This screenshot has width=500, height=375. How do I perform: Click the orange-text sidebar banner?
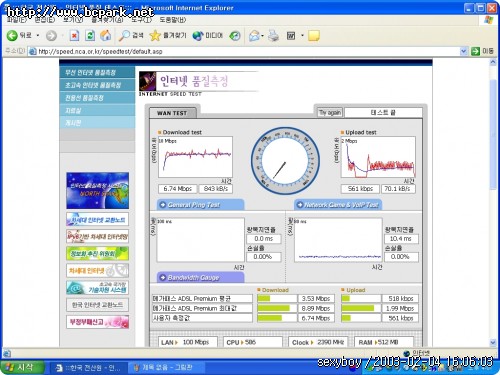97,270
